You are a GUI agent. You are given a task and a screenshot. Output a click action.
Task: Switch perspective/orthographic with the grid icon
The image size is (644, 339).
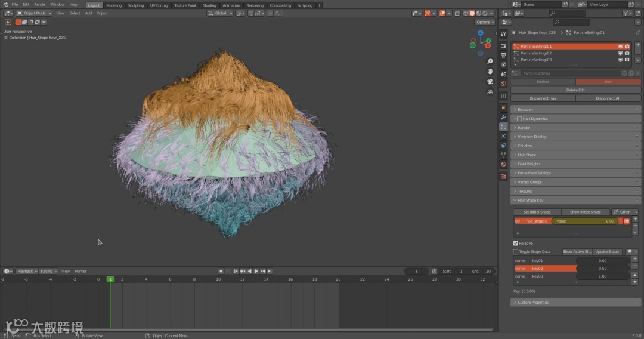click(490, 92)
